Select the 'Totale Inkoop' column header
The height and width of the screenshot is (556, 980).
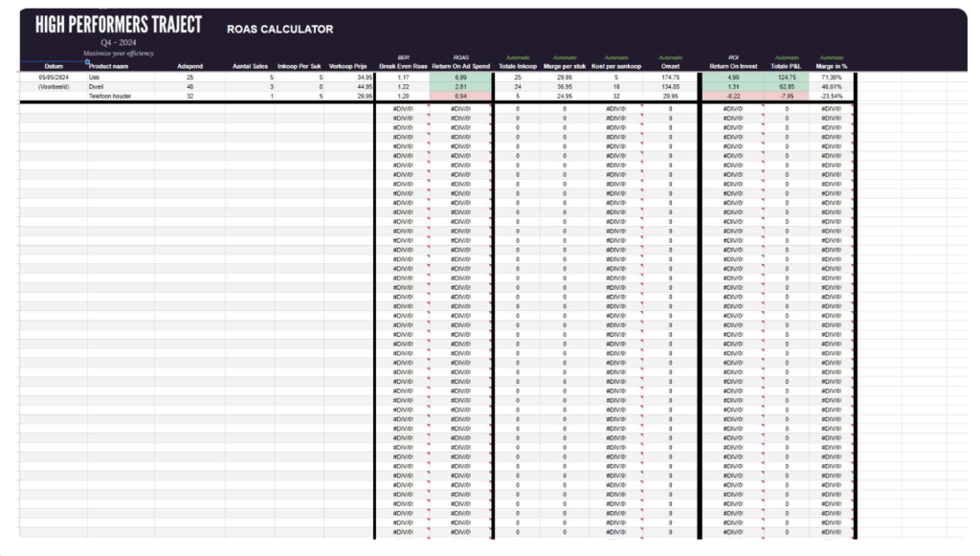click(518, 66)
